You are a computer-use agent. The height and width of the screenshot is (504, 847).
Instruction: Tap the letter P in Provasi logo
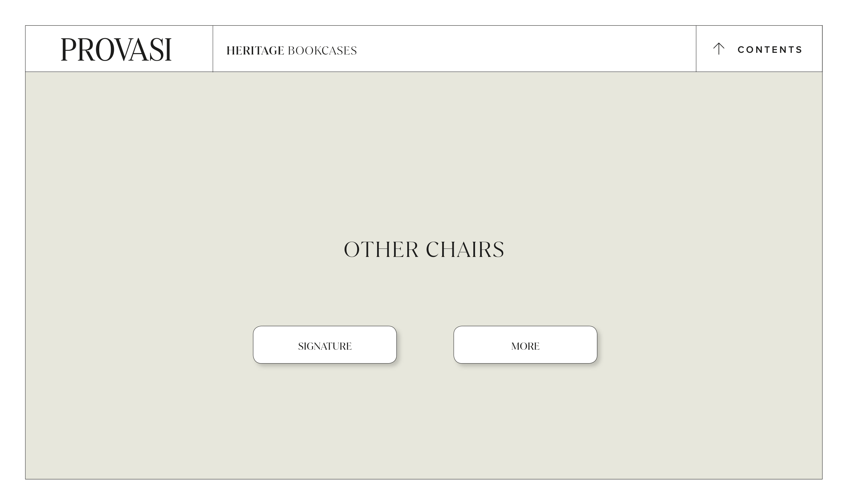(69, 49)
